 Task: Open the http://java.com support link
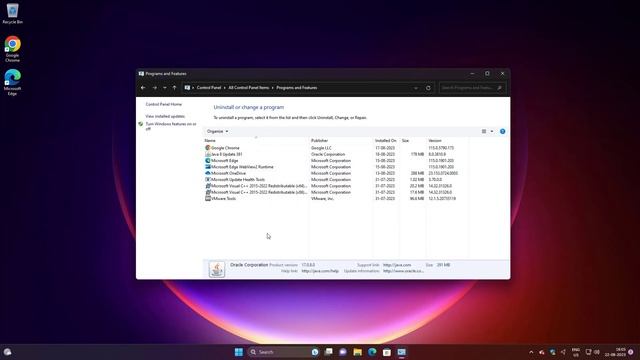(397, 265)
